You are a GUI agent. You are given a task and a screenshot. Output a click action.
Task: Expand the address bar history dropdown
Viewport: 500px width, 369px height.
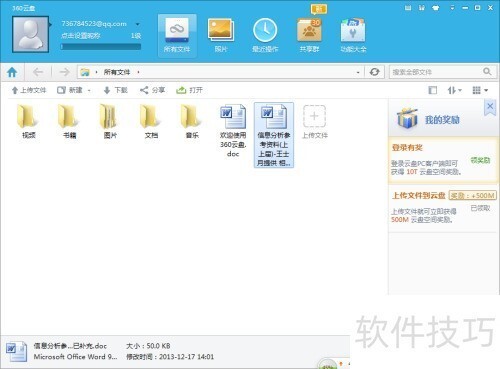(x=358, y=72)
